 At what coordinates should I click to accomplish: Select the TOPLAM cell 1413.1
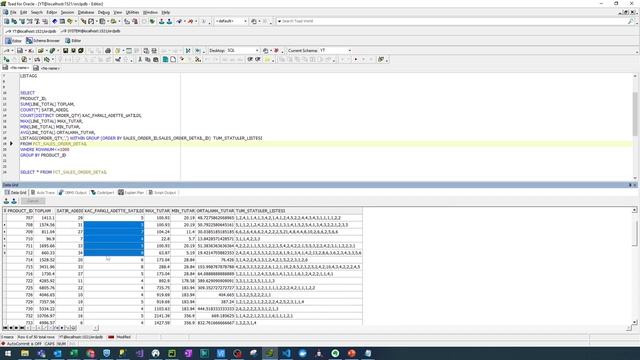pyautogui.click(x=44, y=218)
